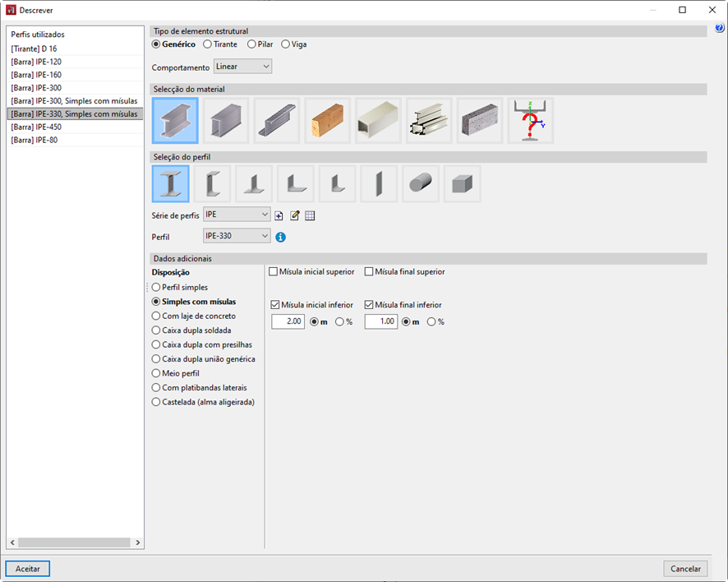Open the Série de perfis dropdown

coord(237,215)
